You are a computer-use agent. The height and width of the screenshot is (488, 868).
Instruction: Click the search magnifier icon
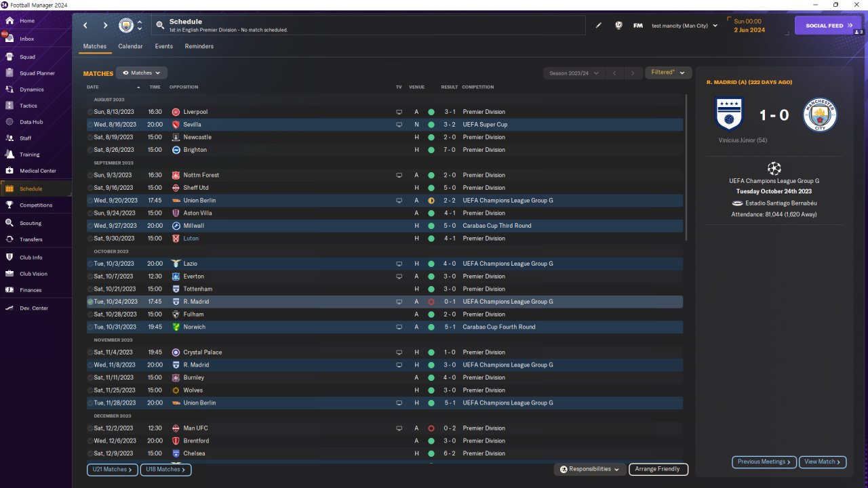[160, 25]
